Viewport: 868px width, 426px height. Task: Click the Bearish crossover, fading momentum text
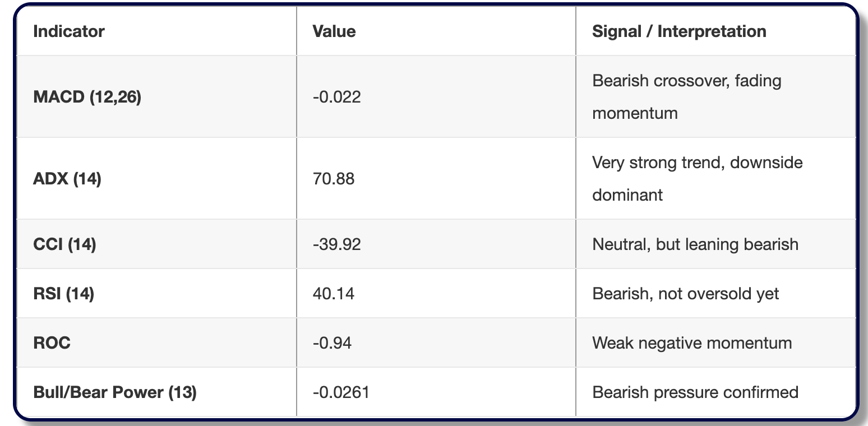(x=686, y=97)
